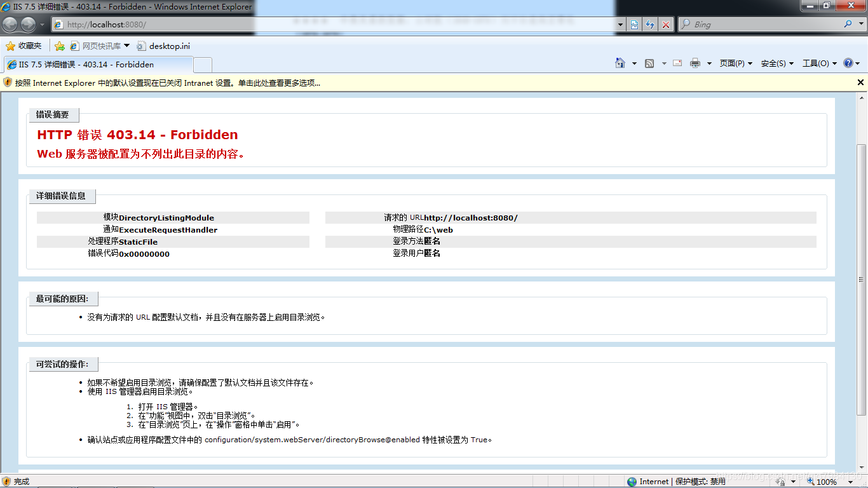This screenshot has width=868, height=488.
Task: Click the Read Mail envelope icon
Action: click(x=677, y=63)
